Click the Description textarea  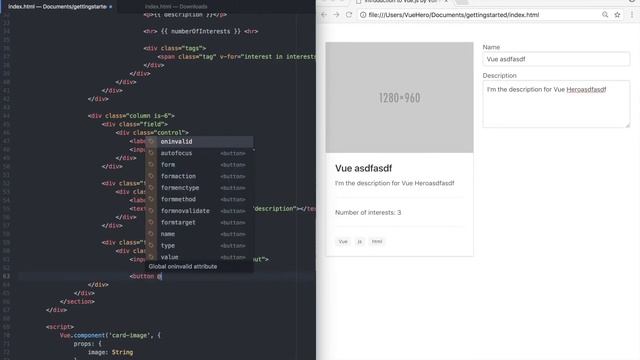[x=556, y=104]
